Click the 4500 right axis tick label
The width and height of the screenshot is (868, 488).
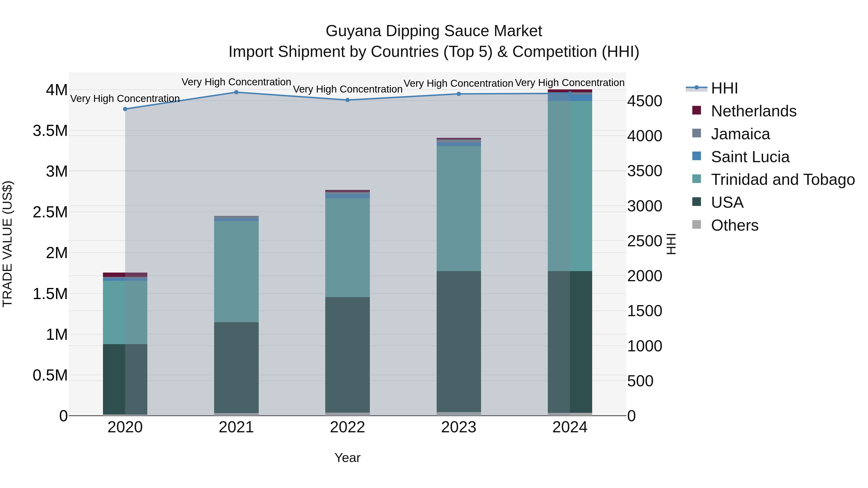click(x=644, y=101)
